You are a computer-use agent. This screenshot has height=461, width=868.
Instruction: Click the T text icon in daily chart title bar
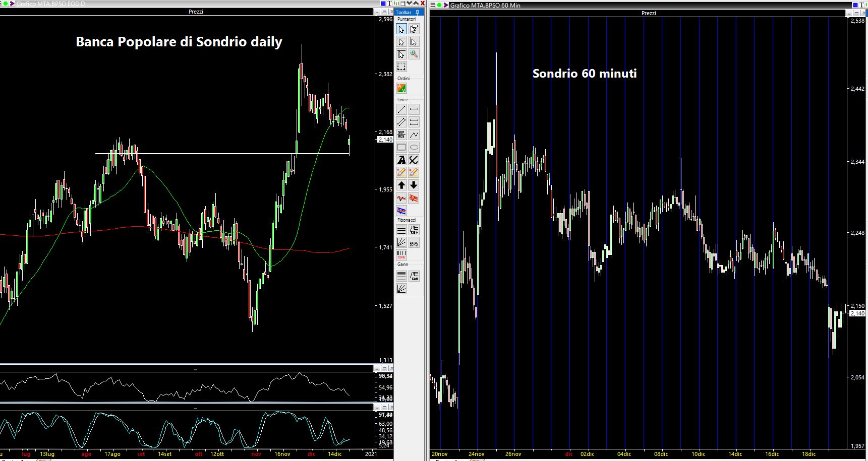click(x=390, y=4)
